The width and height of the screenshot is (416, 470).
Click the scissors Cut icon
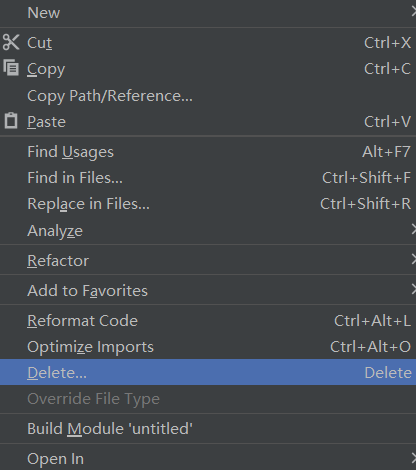[11, 42]
